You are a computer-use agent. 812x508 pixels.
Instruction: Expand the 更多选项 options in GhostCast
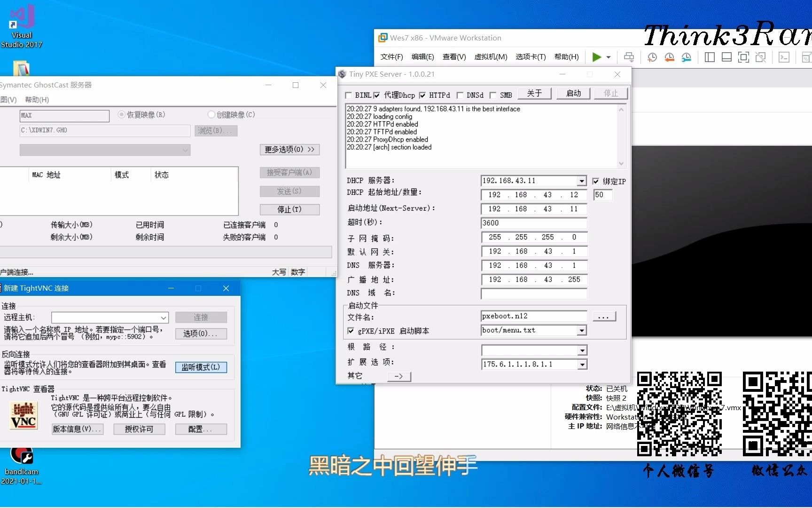pyautogui.click(x=289, y=149)
